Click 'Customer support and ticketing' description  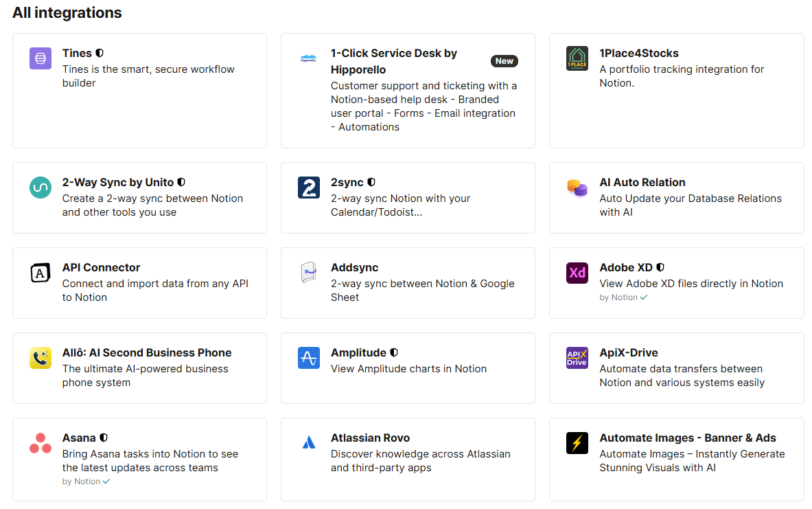point(424,106)
